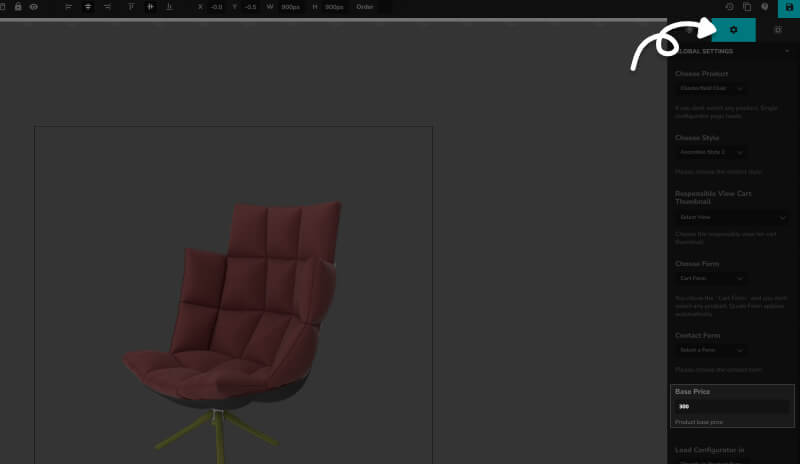Click the align horizontal center icon
800x464 pixels.
click(88, 7)
